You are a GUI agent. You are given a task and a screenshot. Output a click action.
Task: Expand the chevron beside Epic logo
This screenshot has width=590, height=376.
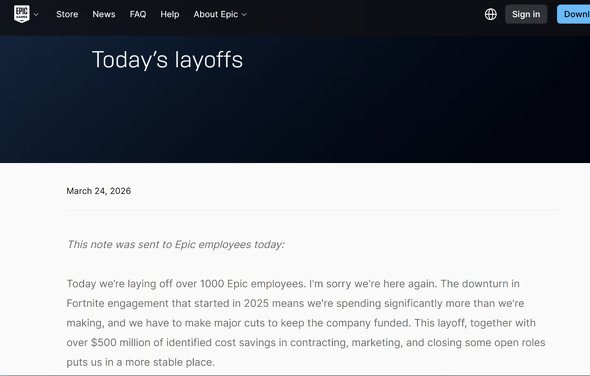point(36,15)
